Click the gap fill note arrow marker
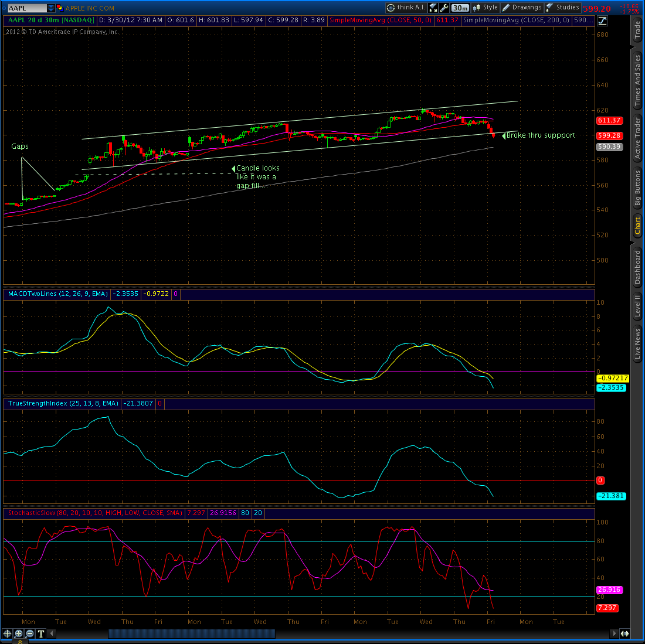This screenshot has width=645, height=644. 233,169
